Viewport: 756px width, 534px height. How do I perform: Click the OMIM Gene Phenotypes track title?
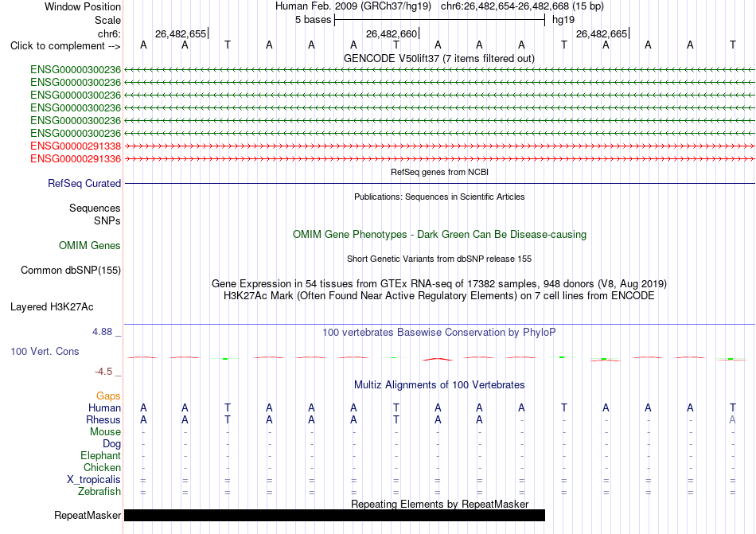tap(440, 235)
